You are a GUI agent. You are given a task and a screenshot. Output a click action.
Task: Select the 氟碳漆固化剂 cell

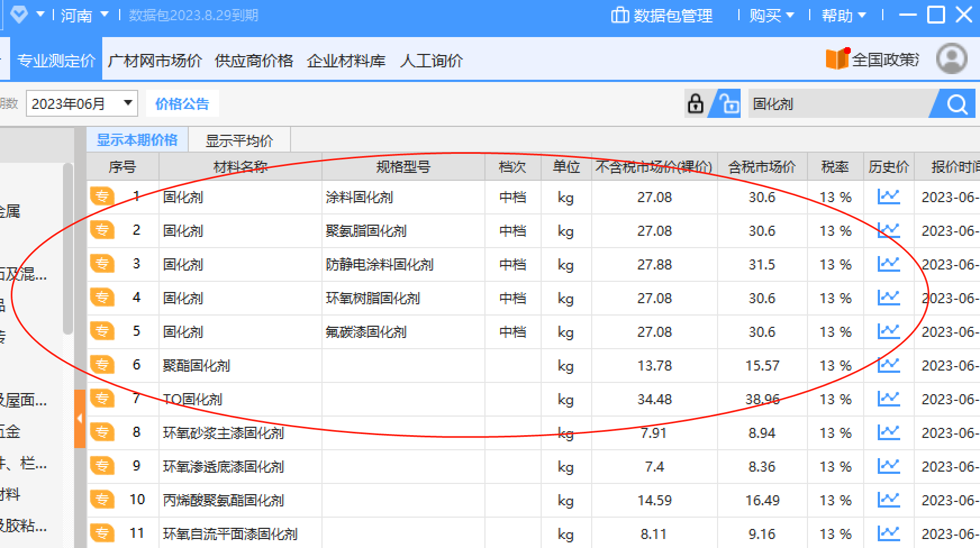pyautogui.click(x=403, y=332)
